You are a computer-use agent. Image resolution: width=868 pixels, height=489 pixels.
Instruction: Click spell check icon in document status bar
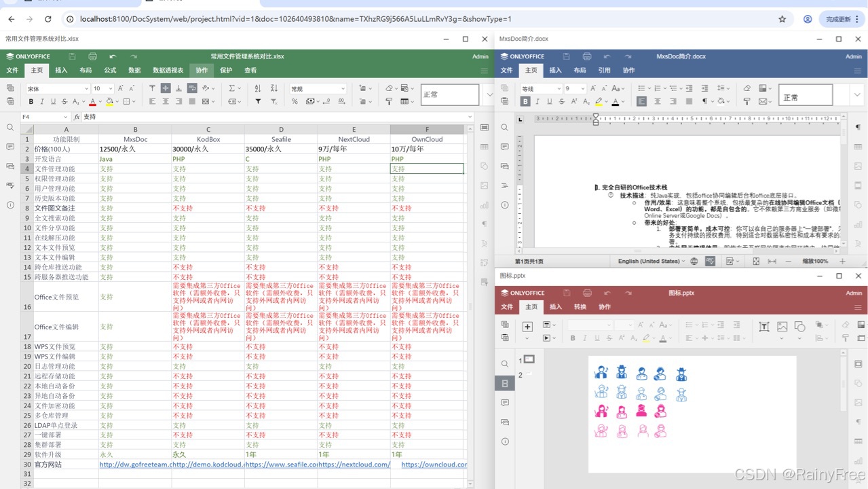(x=711, y=261)
